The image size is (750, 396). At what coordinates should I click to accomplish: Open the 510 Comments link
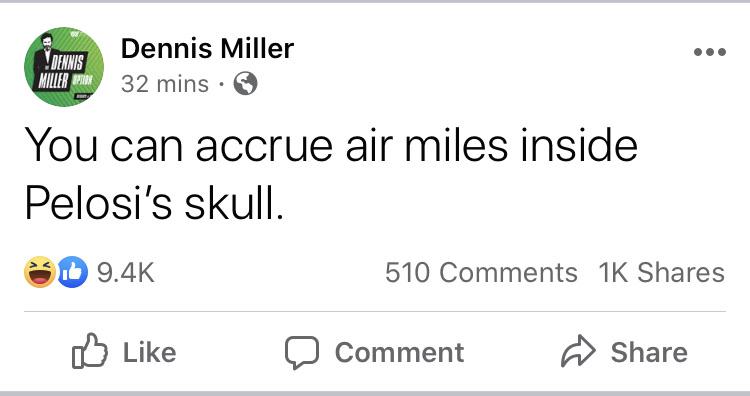tap(481, 273)
